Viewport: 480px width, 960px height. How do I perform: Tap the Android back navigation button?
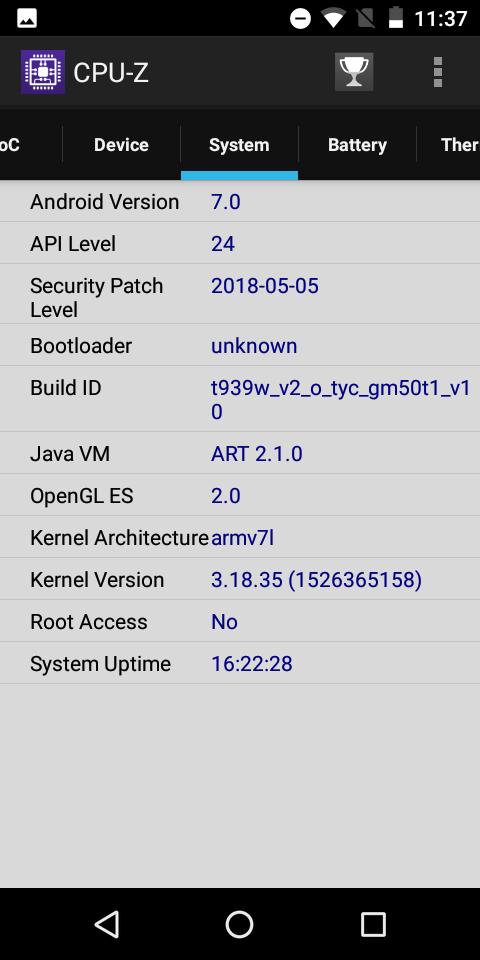click(x=108, y=924)
